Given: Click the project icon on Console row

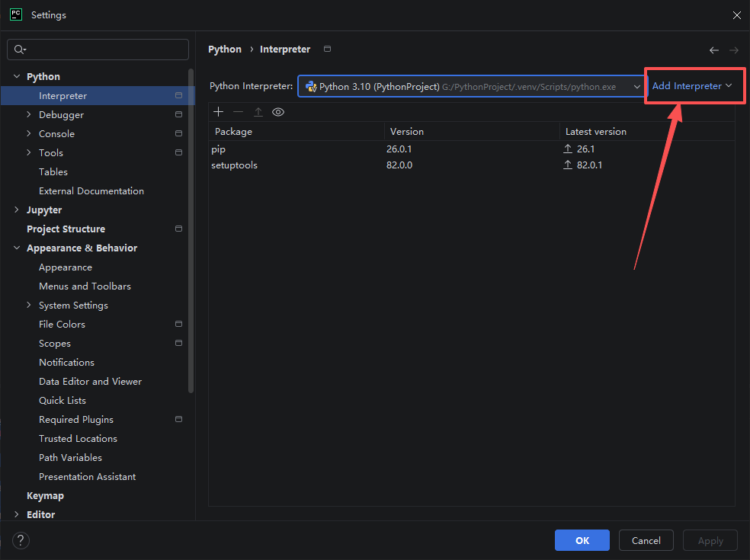Looking at the screenshot, I should pos(178,133).
